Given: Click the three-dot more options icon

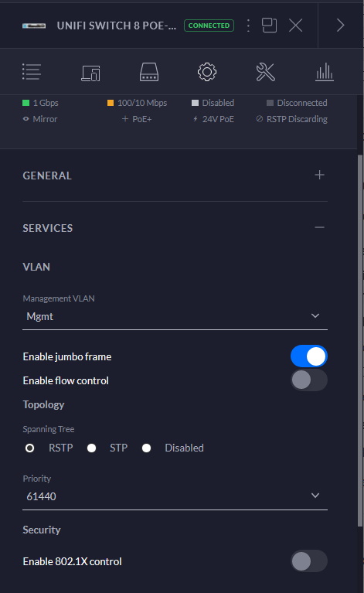Looking at the screenshot, I should (x=248, y=26).
